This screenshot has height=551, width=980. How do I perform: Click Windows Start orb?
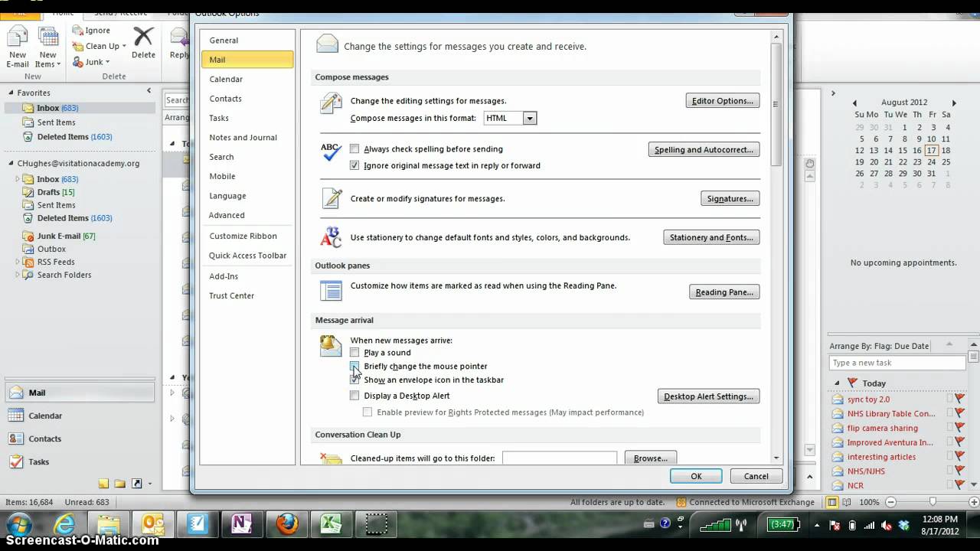(x=18, y=526)
